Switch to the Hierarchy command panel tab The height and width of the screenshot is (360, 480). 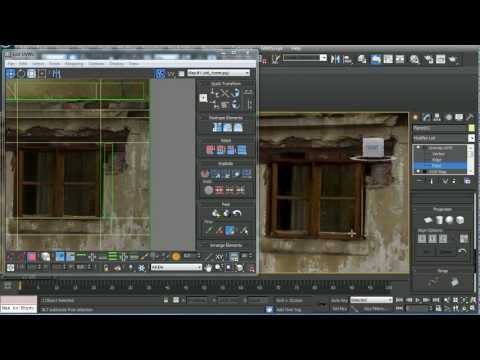coord(437,117)
